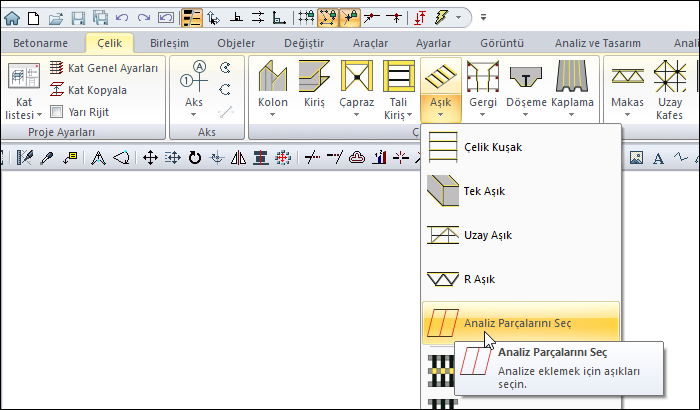
Task: Enable the Yarı Rijit checkbox
Action: coord(56,112)
